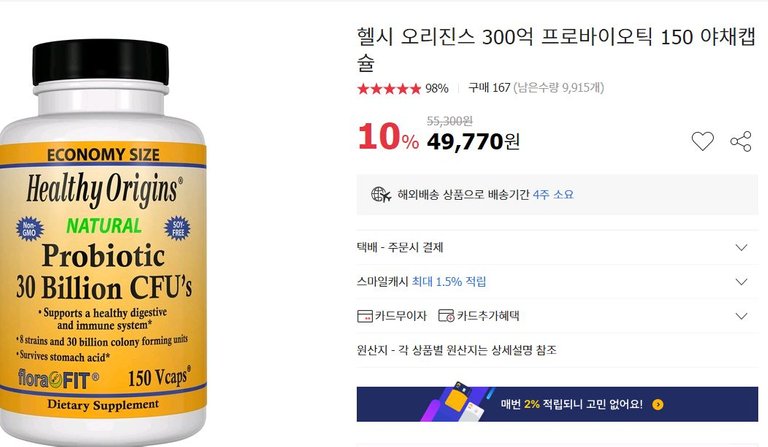Expand the 카드무이자 benefits chevron
Screen dimensions: 768x447
742,316
